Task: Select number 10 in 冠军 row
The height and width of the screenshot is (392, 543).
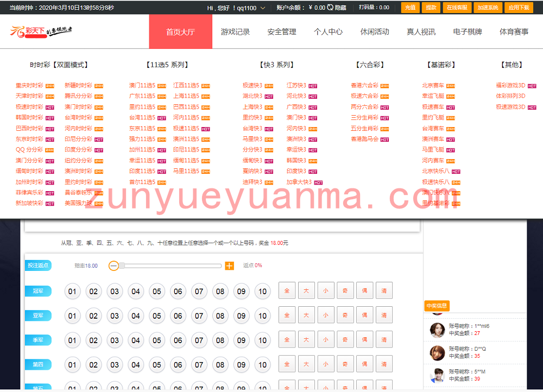Action: 262,291
